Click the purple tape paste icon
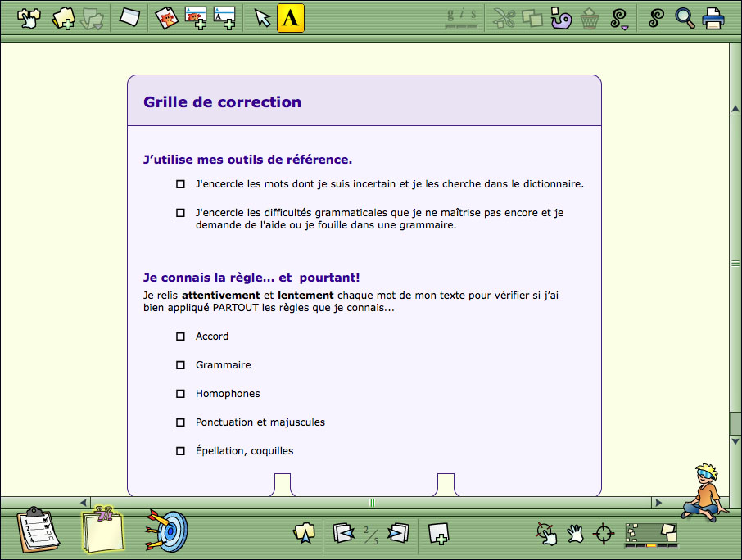 point(561,19)
